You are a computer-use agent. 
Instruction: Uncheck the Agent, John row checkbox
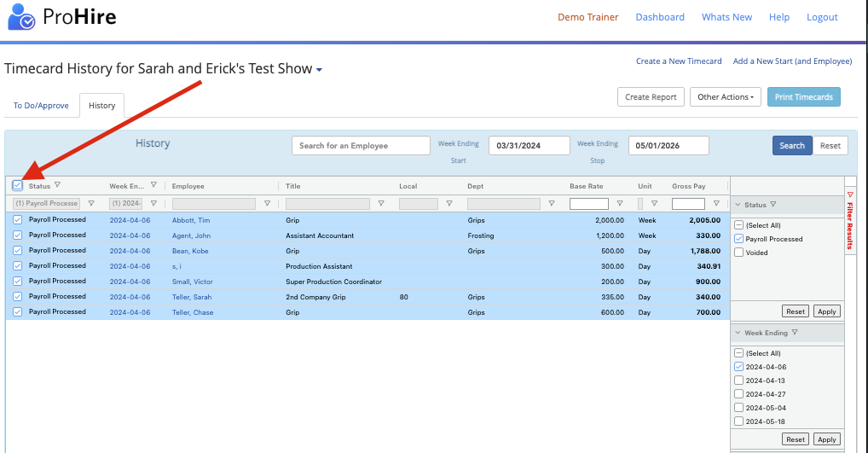coord(17,235)
